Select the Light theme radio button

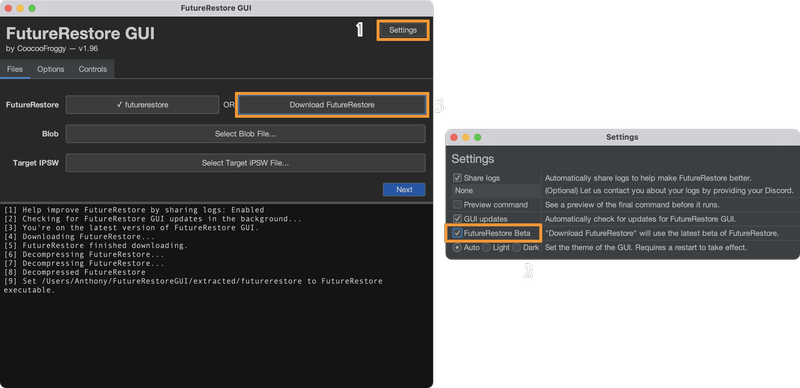pyautogui.click(x=486, y=248)
